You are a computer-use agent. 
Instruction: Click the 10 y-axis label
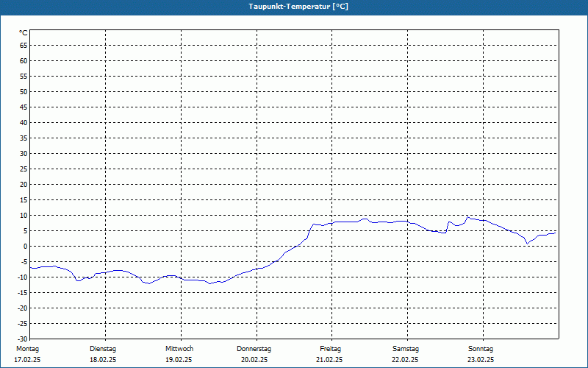pos(24,215)
